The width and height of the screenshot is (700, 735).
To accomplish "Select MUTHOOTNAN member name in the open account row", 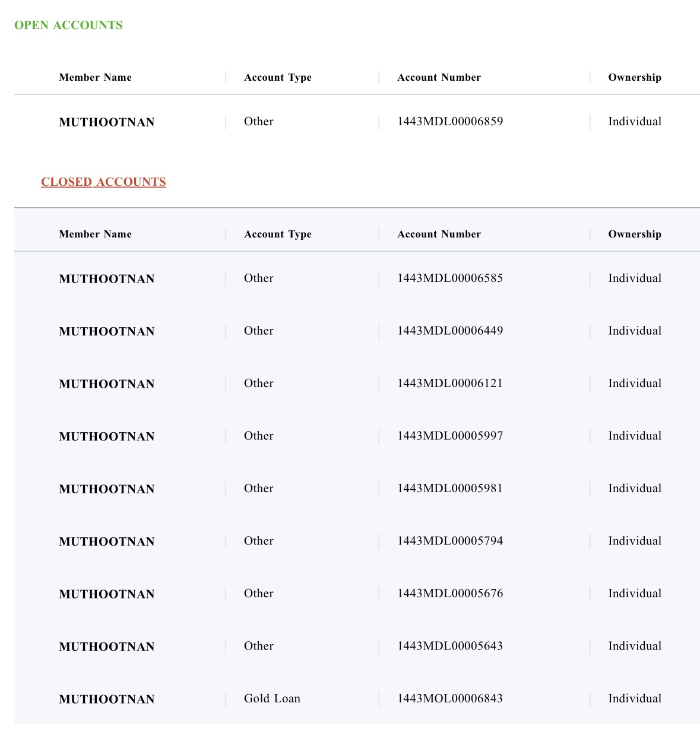I will point(107,122).
